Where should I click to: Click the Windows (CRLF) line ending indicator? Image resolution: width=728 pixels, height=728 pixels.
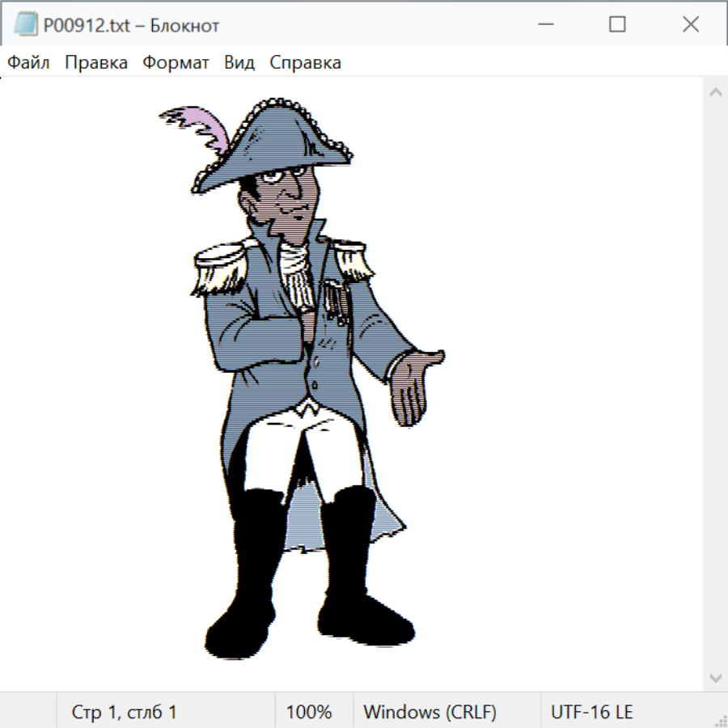[x=430, y=713]
